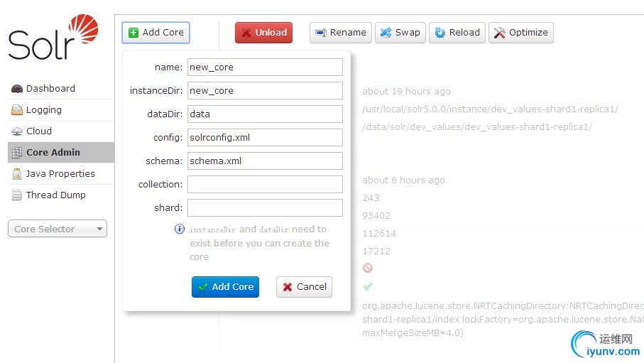Click the maxMergeSizeMB=4.0 text
This screenshot has height=363, width=644.
click(x=413, y=332)
